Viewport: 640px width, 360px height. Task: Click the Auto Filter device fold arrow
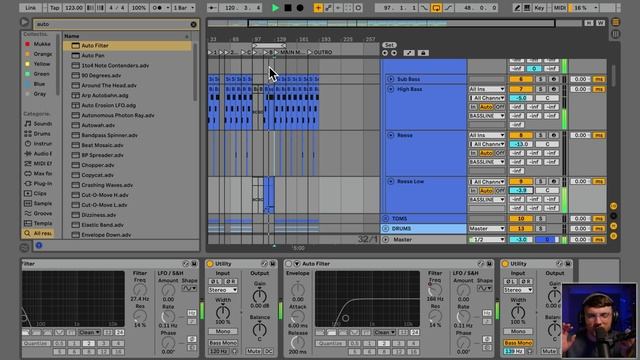tap(297, 264)
